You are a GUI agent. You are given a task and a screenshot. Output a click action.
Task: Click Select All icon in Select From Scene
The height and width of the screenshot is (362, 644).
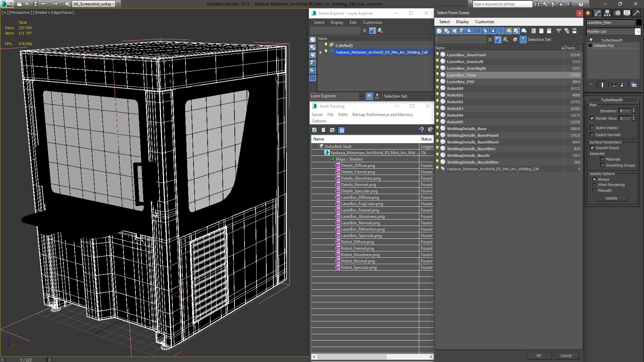534,31
